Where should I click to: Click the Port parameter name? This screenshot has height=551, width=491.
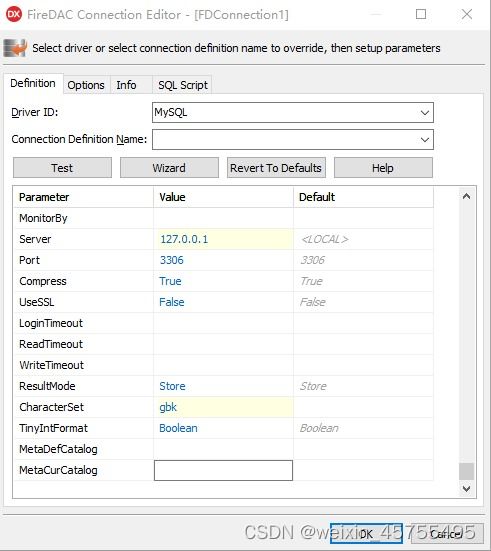click(x=30, y=260)
